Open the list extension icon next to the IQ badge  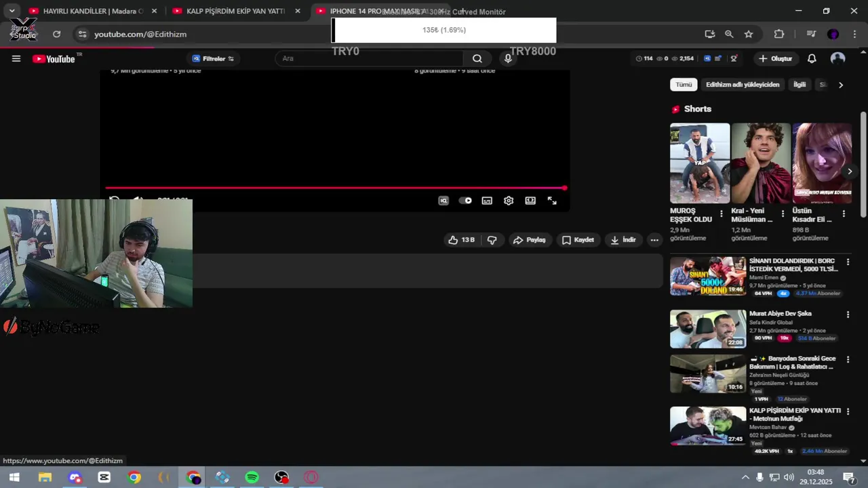click(718, 58)
